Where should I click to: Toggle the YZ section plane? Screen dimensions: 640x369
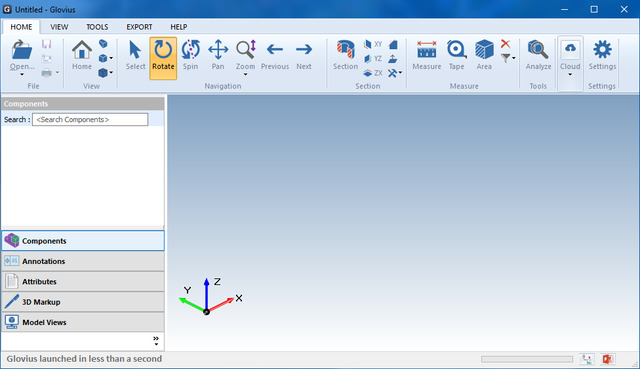[x=373, y=58]
